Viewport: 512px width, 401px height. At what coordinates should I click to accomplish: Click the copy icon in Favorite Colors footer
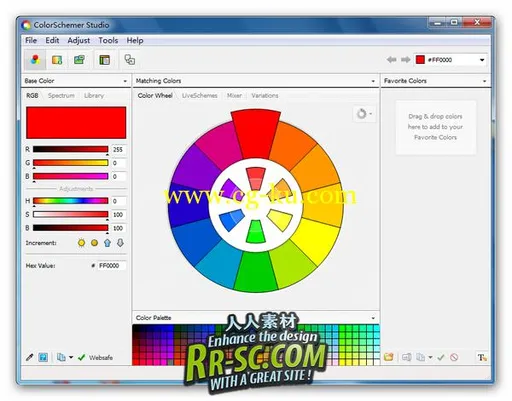click(x=421, y=358)
